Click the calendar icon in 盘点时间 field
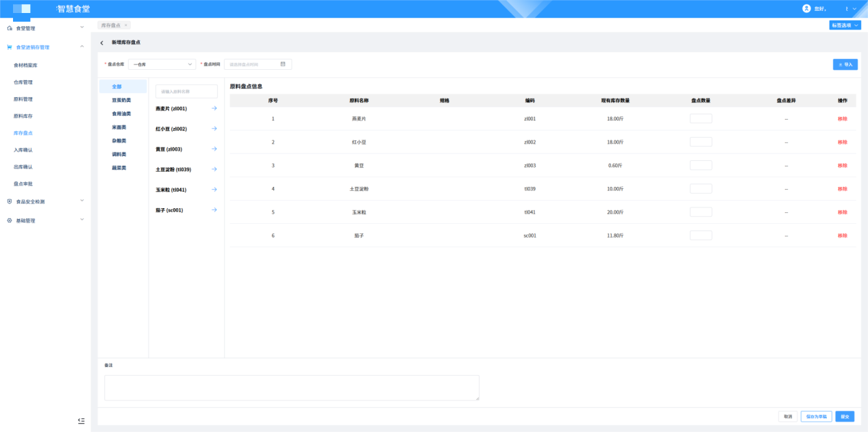Screen dimensions: 868x432 pos(283,64)
